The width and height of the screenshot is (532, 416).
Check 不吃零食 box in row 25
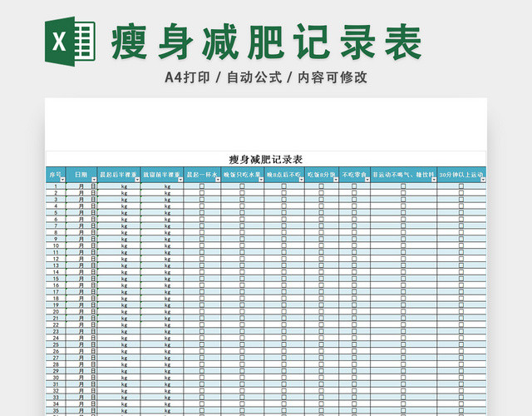[354, 344]
